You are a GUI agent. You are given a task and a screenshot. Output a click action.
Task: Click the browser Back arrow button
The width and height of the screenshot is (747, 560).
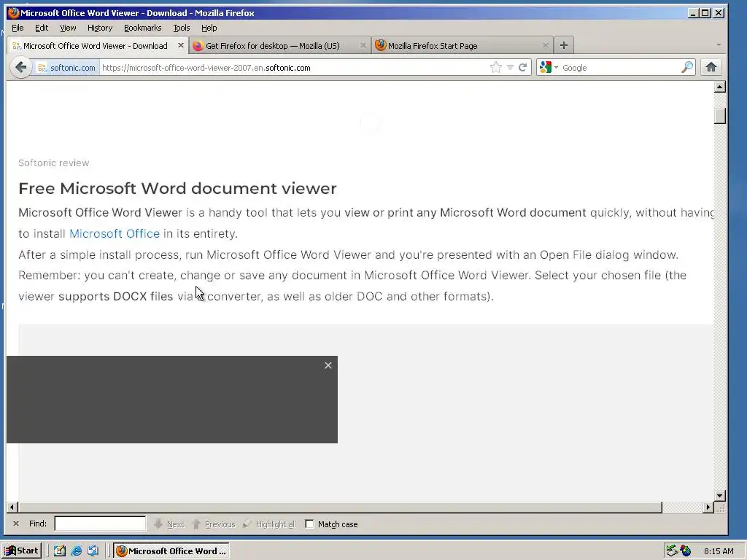pyautogui.click(x=20, y=67)
